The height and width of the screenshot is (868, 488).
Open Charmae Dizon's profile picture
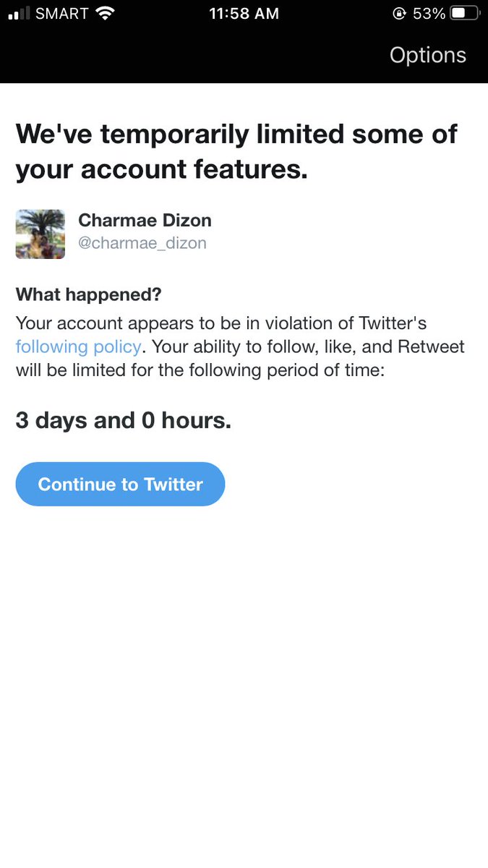tap(40, 234)
